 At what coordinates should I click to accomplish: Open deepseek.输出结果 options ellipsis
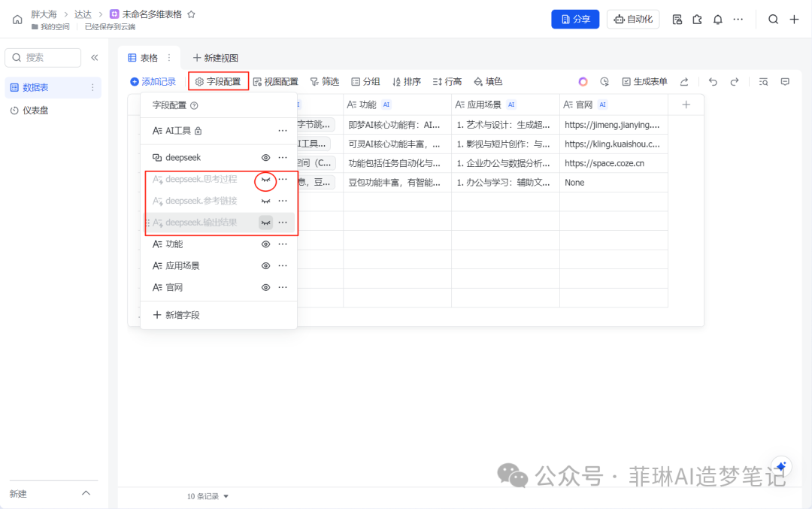coord(283,223)
